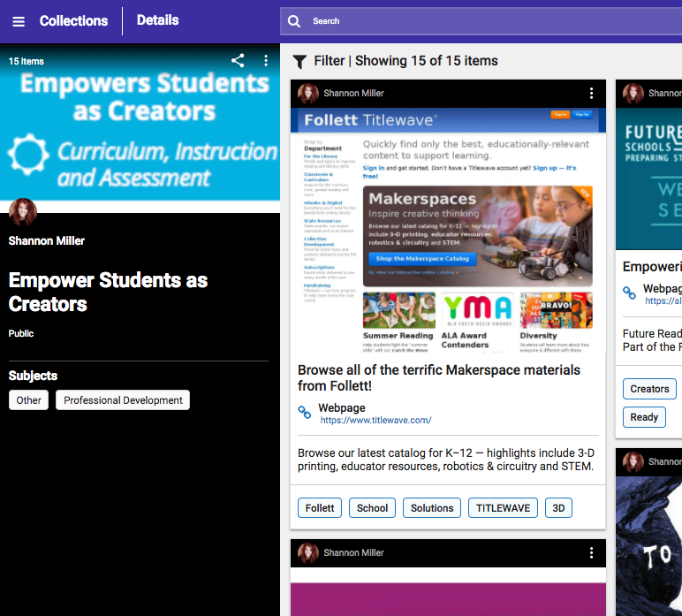Select the Solutions tag
The image size is (682, 616).
(x=432, y=508)
